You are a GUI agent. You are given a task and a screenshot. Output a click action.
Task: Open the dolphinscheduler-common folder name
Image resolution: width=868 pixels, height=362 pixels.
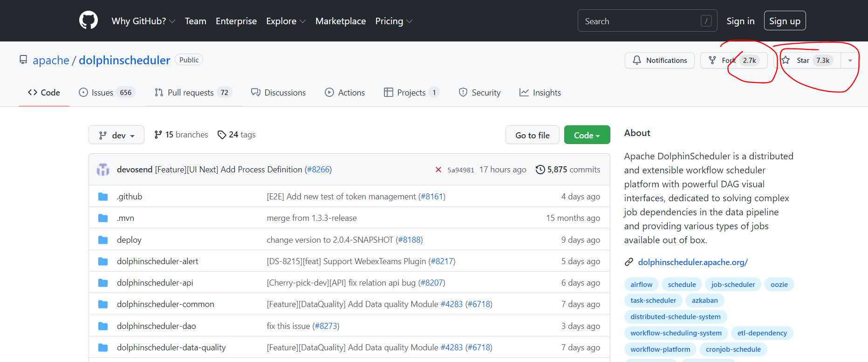165,304
